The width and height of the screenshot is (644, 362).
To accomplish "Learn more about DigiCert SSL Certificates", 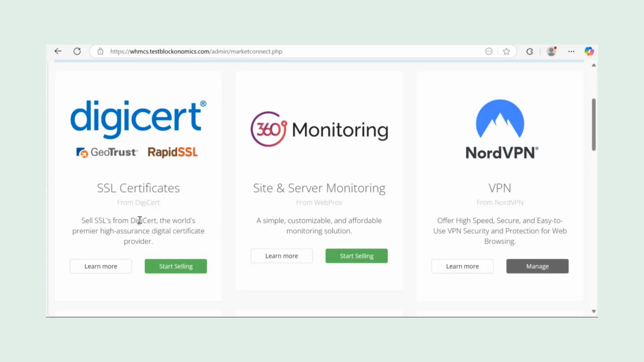I will (x=100, y=266).
